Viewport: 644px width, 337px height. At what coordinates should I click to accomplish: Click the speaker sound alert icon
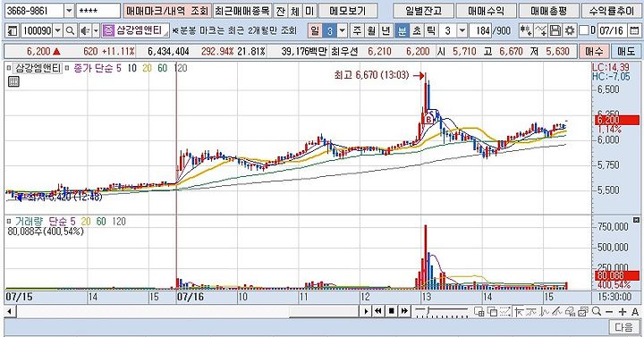click(x=85, y=30)
